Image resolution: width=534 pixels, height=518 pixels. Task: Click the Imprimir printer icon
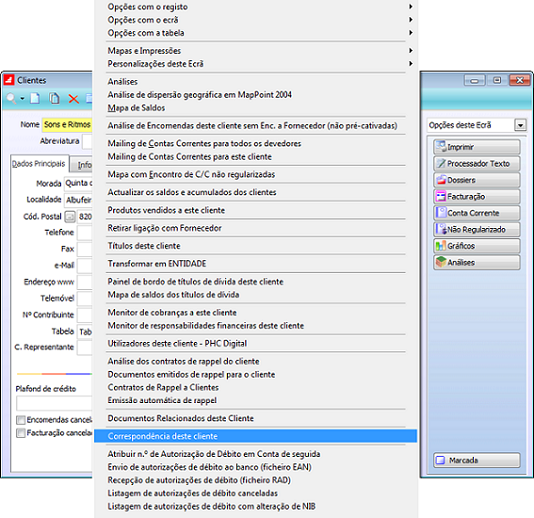[441, 147]
